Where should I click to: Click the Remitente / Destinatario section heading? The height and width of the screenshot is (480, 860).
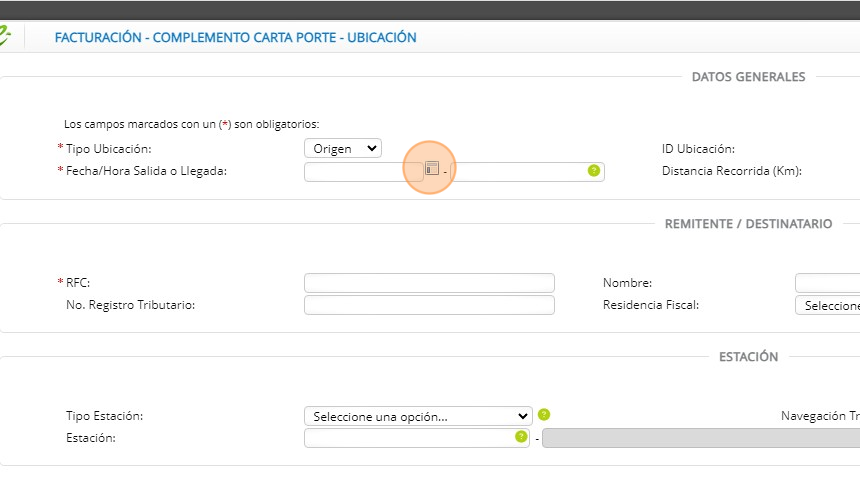click(x=748, y=224)
